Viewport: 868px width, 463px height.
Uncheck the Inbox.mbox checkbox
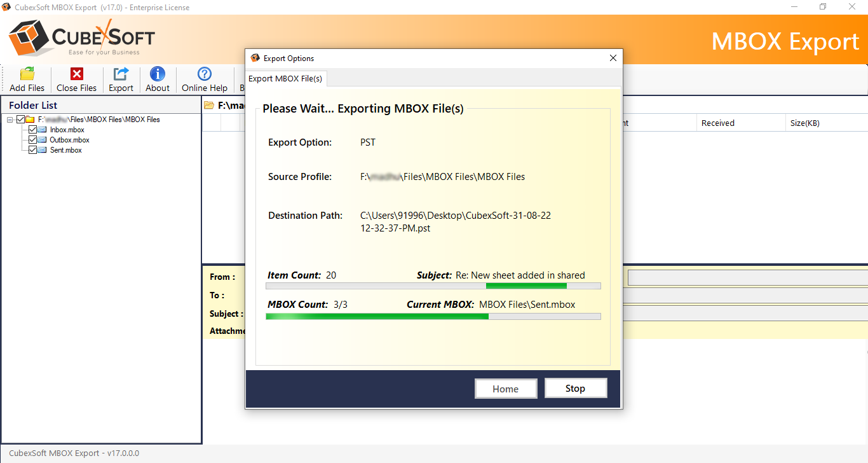[33, 130]
